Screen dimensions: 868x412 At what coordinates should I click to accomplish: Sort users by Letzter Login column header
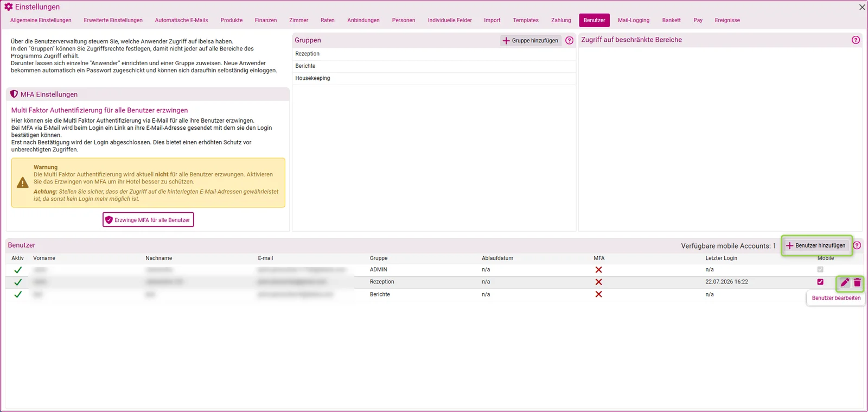pyautogui.click(x=721, y=258)
